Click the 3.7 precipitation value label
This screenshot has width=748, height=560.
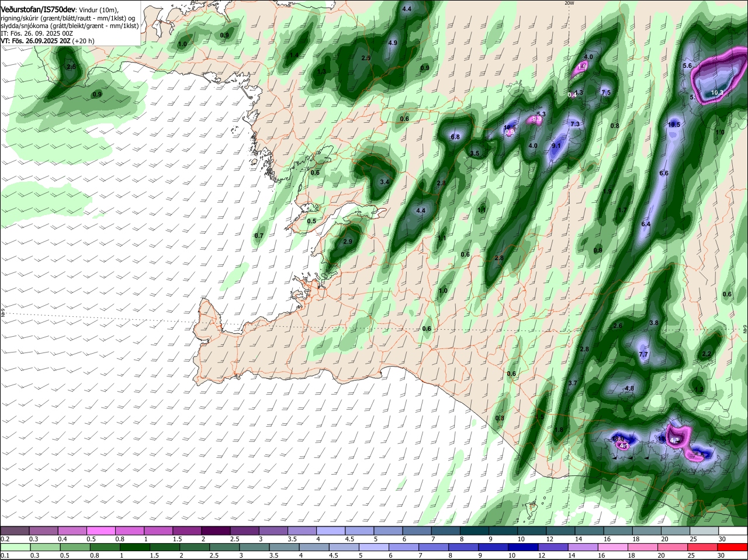click(573, 383)
